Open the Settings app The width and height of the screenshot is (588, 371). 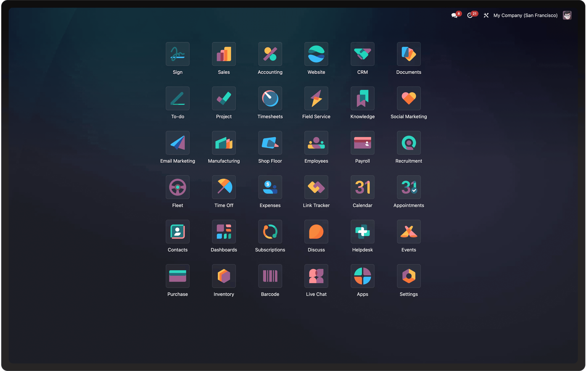409,276
